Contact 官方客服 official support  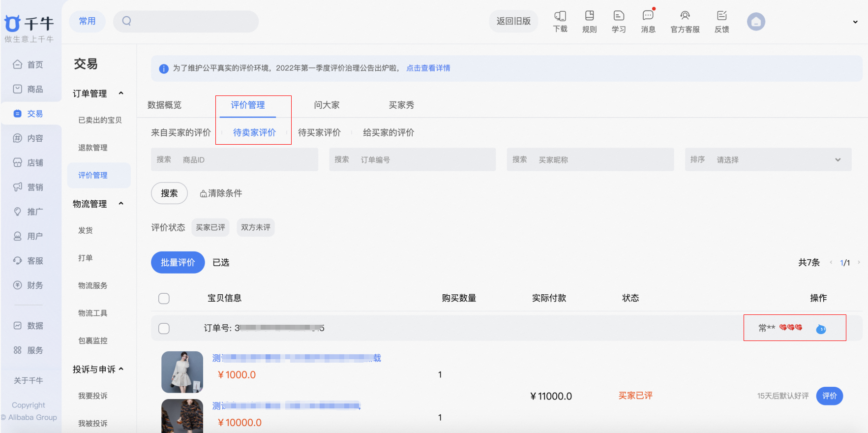[x=685, y=22]
